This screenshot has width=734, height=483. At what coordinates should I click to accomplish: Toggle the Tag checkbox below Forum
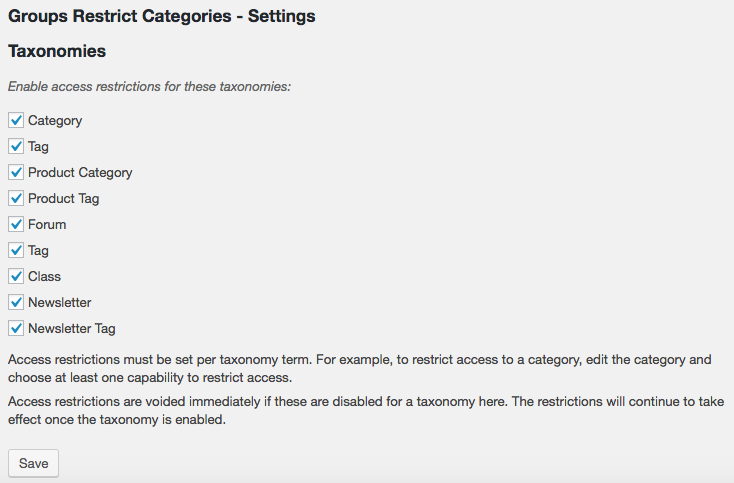(16, 250)
